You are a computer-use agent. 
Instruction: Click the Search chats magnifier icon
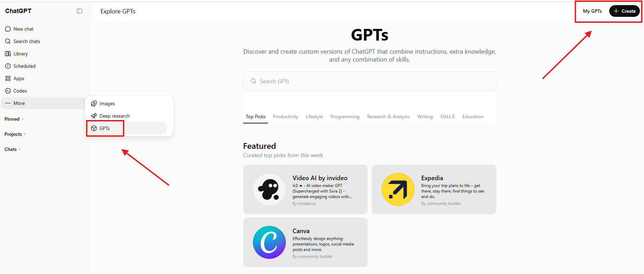pyautogui.click(x=8, y=41)
